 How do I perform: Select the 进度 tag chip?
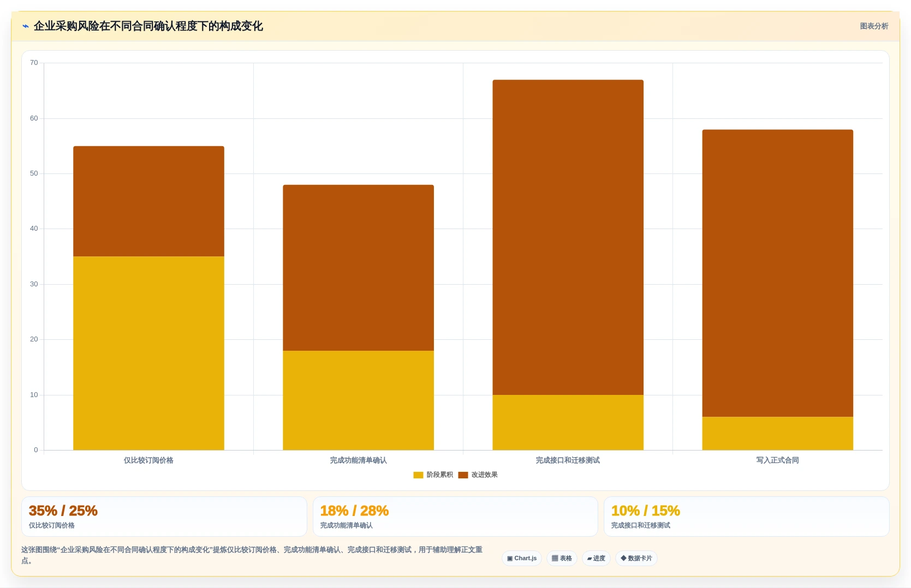596,559
